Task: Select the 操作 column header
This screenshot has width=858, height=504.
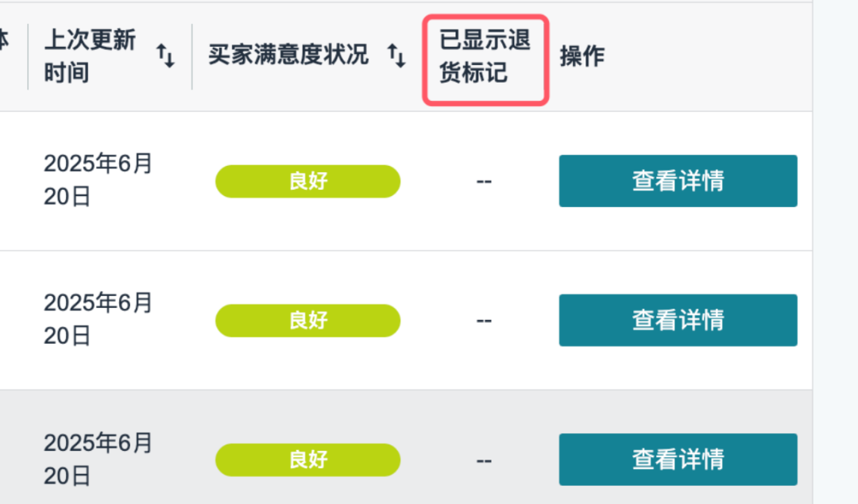Action: (583, 56)
